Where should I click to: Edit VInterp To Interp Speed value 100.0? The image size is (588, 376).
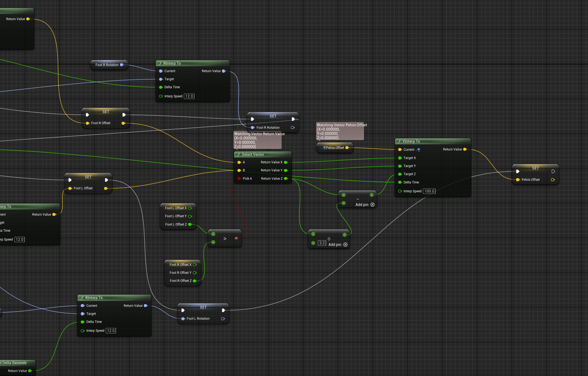pyautogui.click(x=429, y=191)
